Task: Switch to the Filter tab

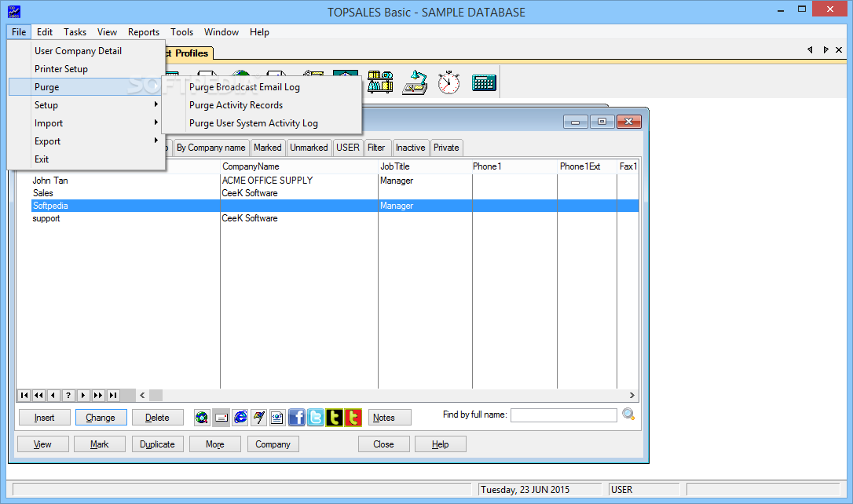Action: (376, 148)
